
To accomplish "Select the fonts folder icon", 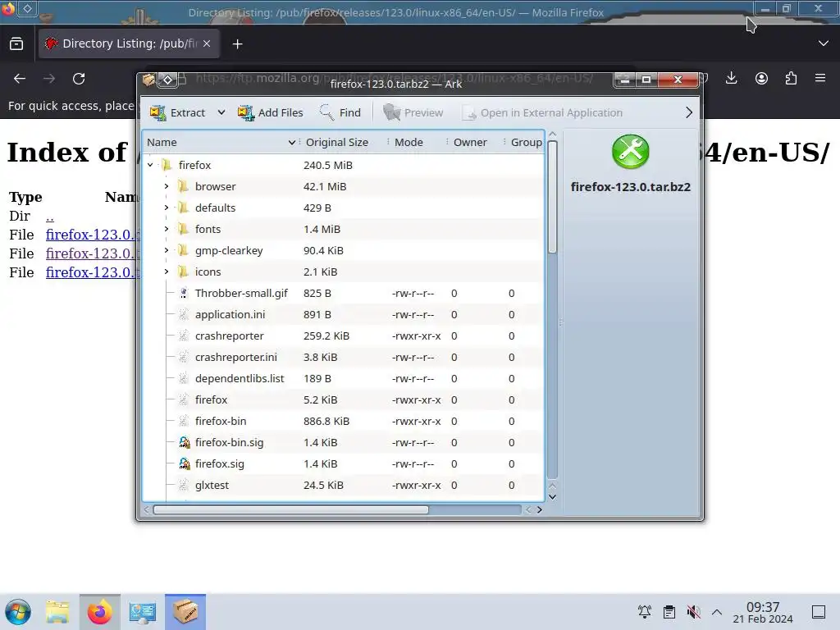I will [x=184, y=230].
